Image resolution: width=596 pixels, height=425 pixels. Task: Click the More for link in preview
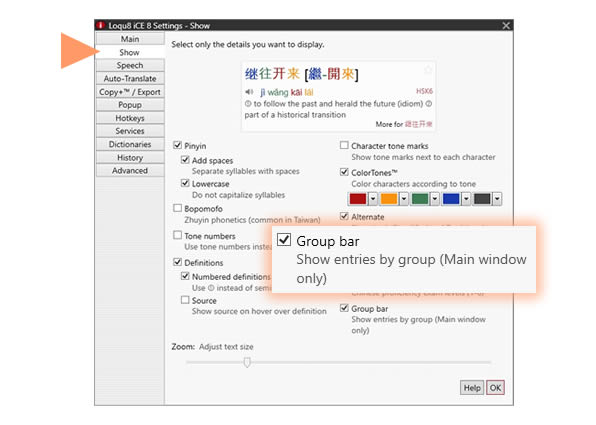point(404,124)
